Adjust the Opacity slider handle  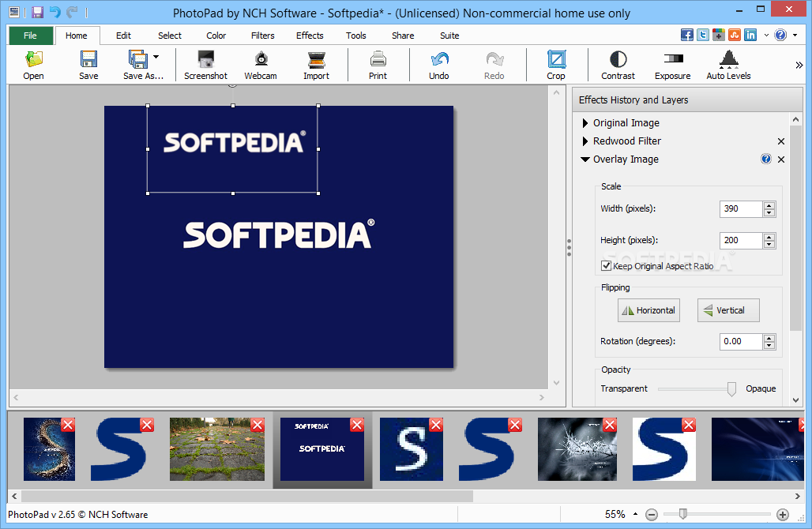731,388
